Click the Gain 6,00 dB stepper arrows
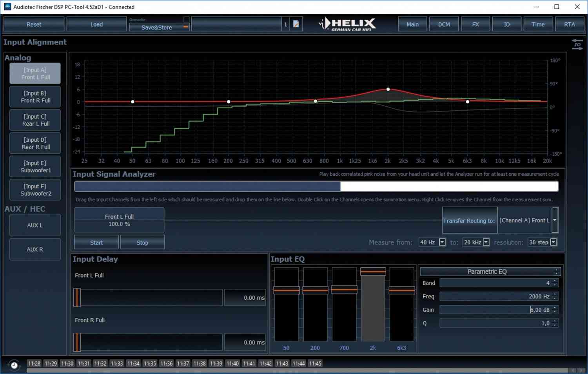The width and height of the screenshot is (588, 374). click(555, 310)
